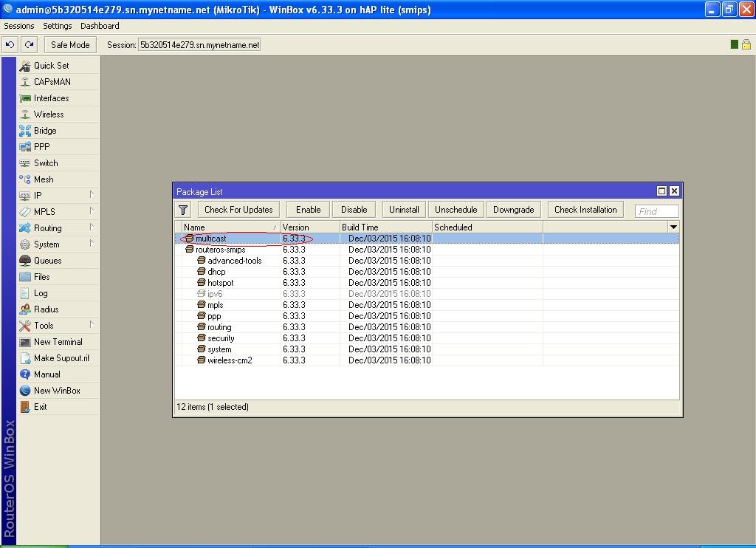Open the Log viewer
This screenshot has width=756, height=548.
pyautogui.click(x=41, y=293)
